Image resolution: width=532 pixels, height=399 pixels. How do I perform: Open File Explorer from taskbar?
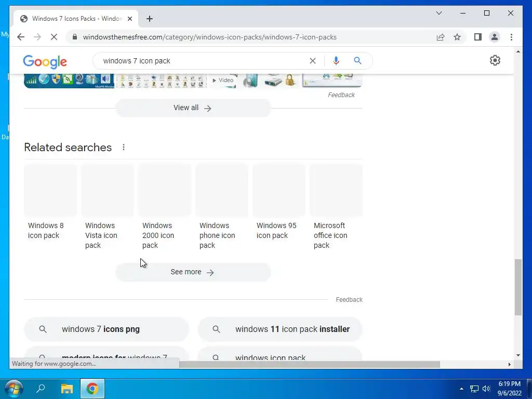(67, 389)
